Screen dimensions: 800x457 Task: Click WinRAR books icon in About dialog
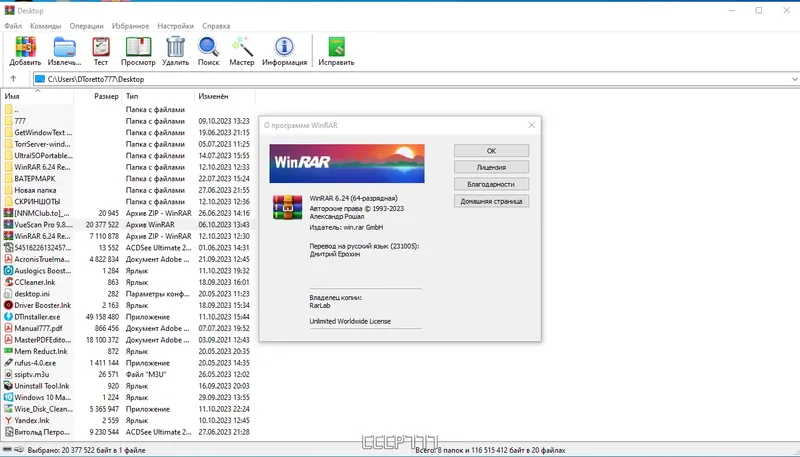(287, 207)
